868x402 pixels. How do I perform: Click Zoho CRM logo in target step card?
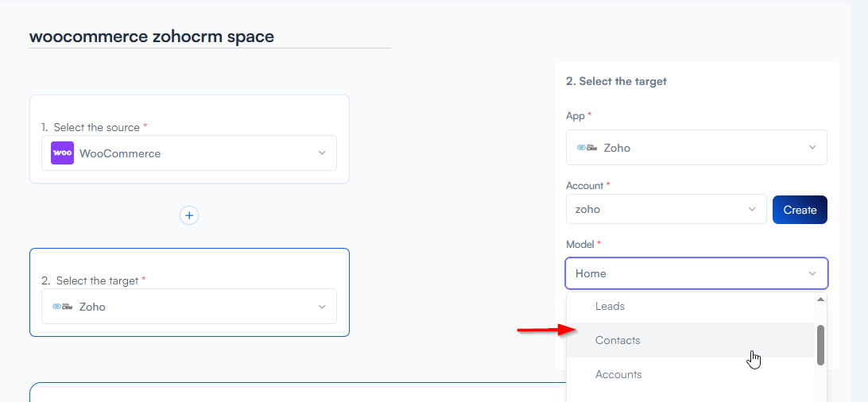point(62,307)
